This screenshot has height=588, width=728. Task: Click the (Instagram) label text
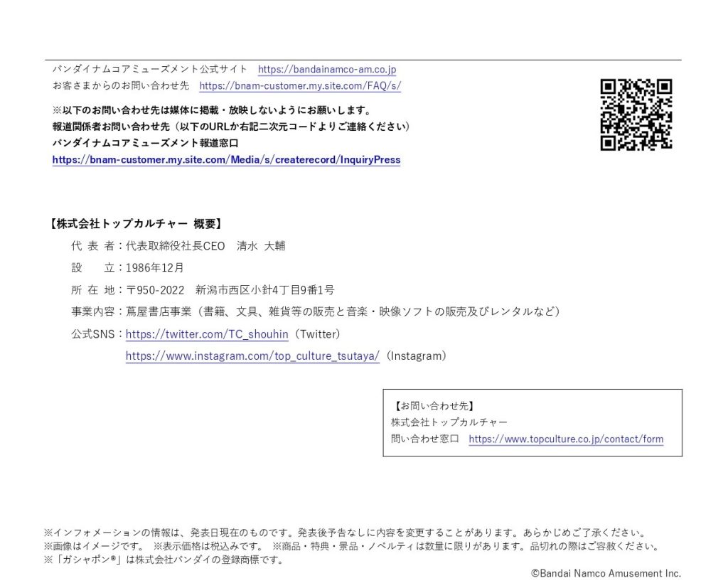click(417, 356)
